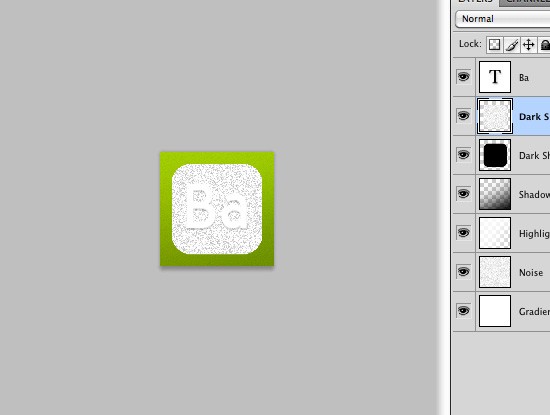Click the Ba icon artwork on canvas
Viewport: 550px width, 415px height.
tap(217, 209)
